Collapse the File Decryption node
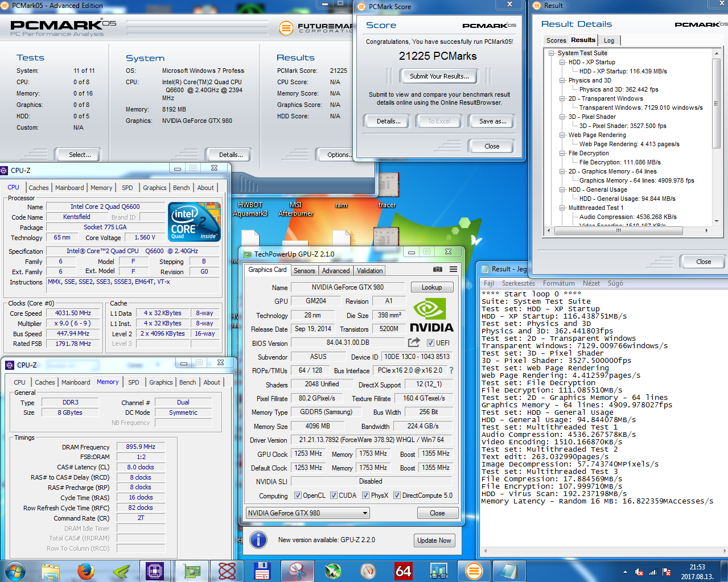 (x=562, y=153)
